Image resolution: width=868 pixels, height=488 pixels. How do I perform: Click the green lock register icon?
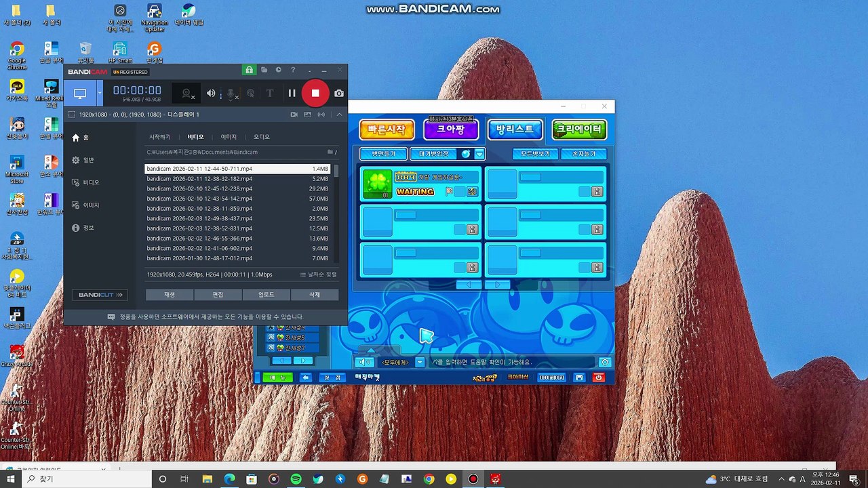(249, 70)
